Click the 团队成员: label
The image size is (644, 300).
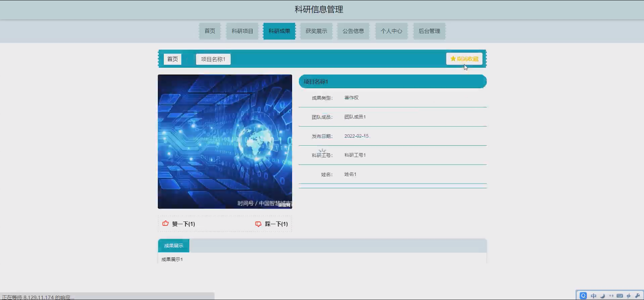(x=322, y=117)
